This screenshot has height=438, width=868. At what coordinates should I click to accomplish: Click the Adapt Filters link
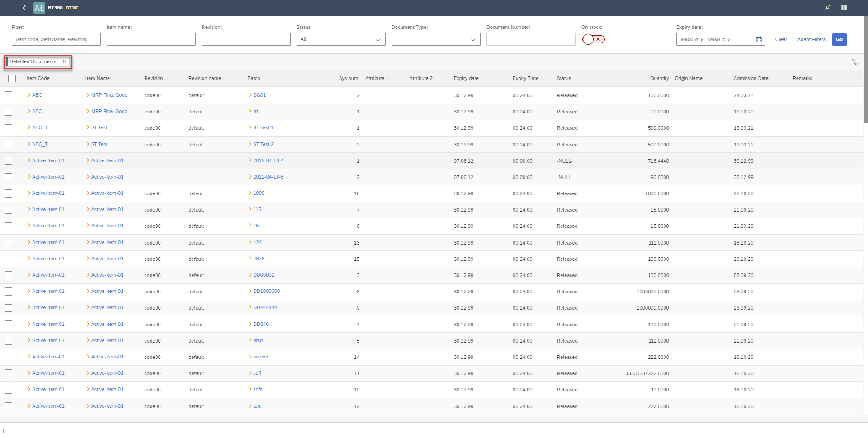[811, 39]
